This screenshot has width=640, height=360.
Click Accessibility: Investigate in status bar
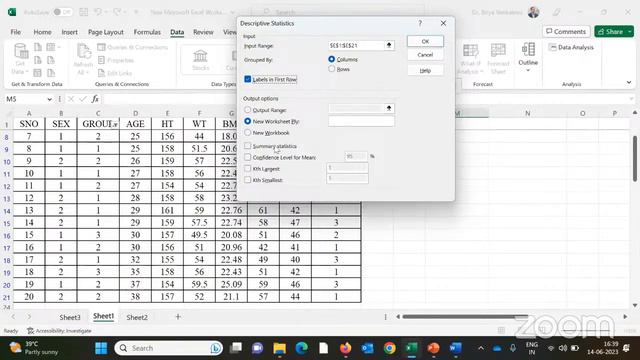pos(59,331)
